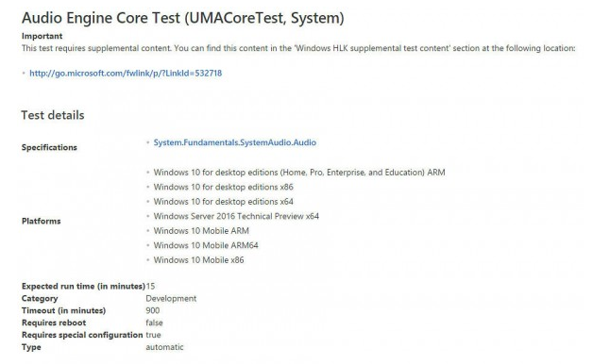This screenshot has width=593, height=364.
Task: Click Windows Server 2016 Technical Preview x64 entry
Action: click(236, 216)
